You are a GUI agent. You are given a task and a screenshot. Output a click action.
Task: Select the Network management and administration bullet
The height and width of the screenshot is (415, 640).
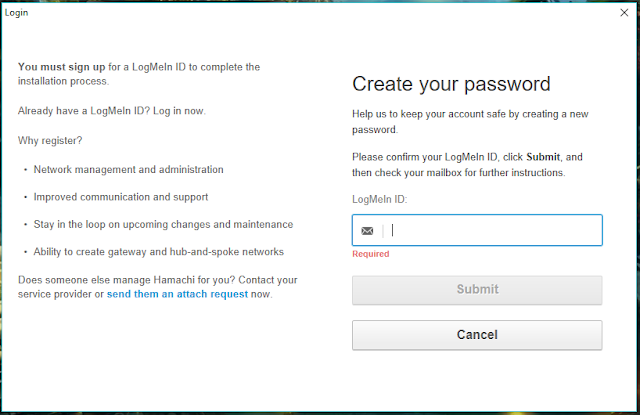pos(129,169)
